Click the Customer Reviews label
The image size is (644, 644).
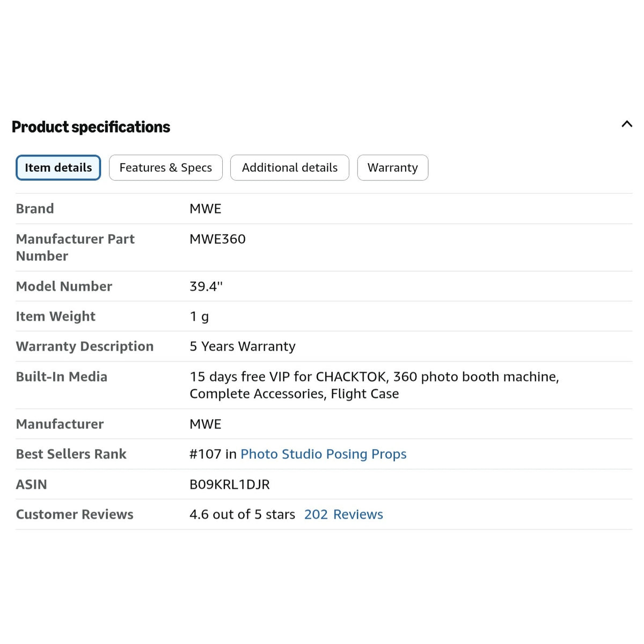click(x=75, y=514)
